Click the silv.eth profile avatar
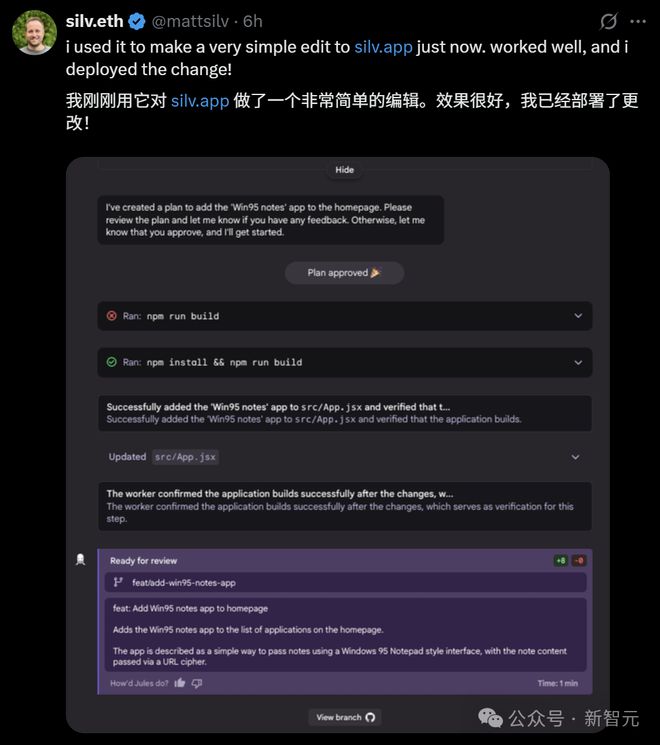Viewport: 660px width, 745px height. pyautogui.click(x=34, y=32)
